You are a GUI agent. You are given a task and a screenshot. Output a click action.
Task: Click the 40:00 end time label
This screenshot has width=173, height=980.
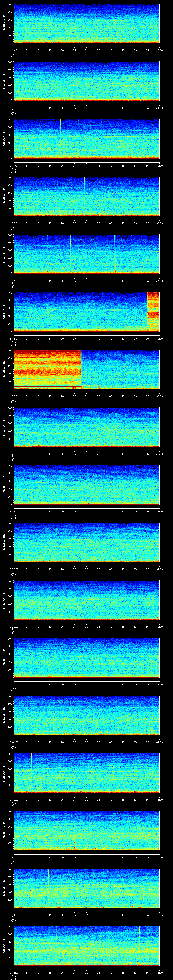coord(159,627)
